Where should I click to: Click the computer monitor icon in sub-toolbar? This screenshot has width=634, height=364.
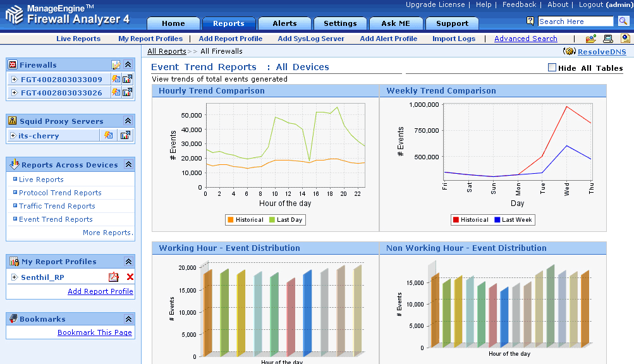point(607,39)
